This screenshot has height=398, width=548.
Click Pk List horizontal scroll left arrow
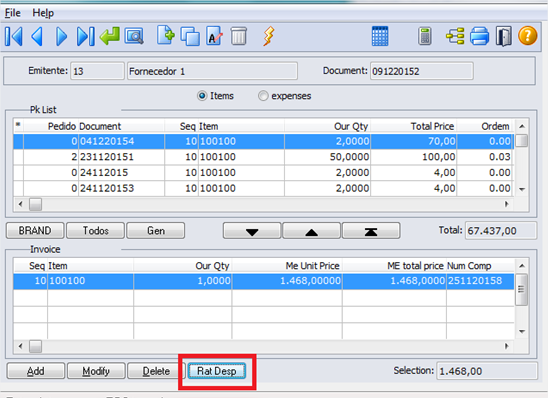coord(20,204)
